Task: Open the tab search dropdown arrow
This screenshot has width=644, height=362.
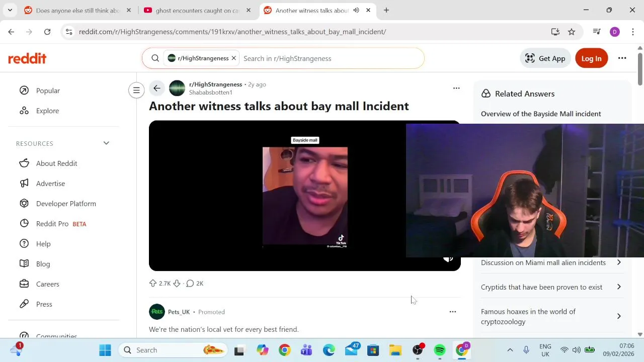Action: [x=10, y=10]
